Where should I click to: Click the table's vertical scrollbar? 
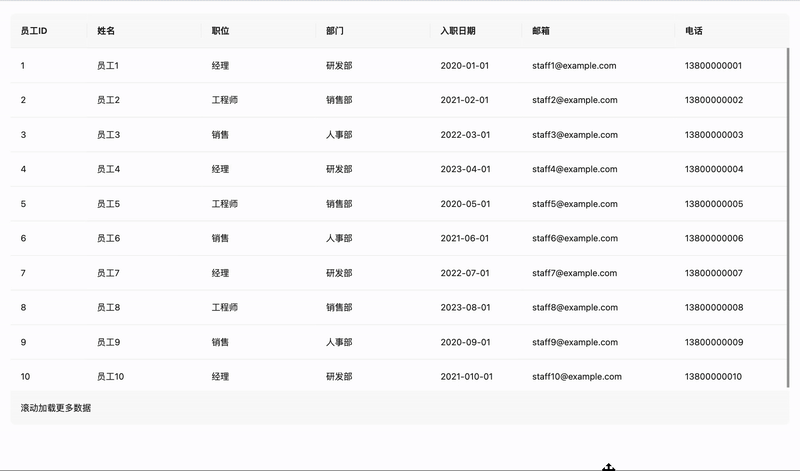pyautogui.click(x=788, y=218)
